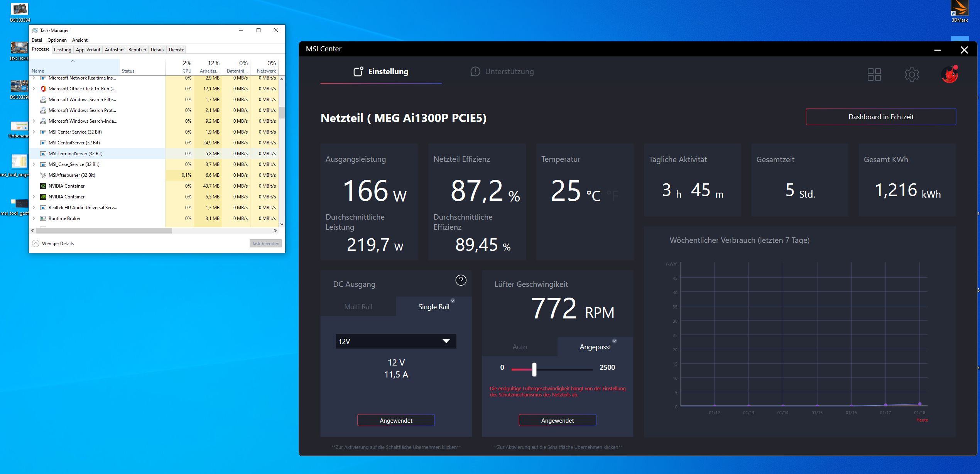Click Task beenden button
The height and width of the screenshot is (474, 980).
(x=265, y=244)
